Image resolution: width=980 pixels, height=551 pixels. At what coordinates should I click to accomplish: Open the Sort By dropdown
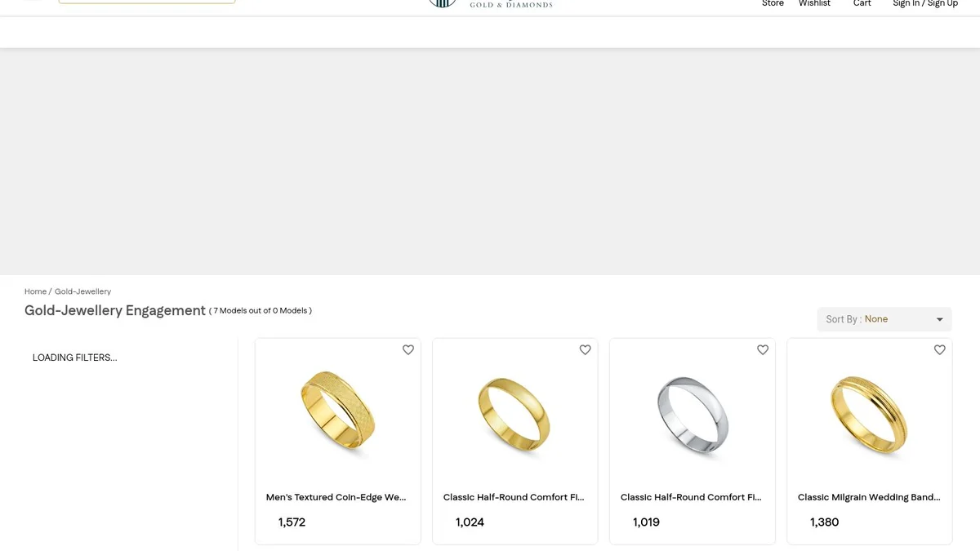[884, 319]
